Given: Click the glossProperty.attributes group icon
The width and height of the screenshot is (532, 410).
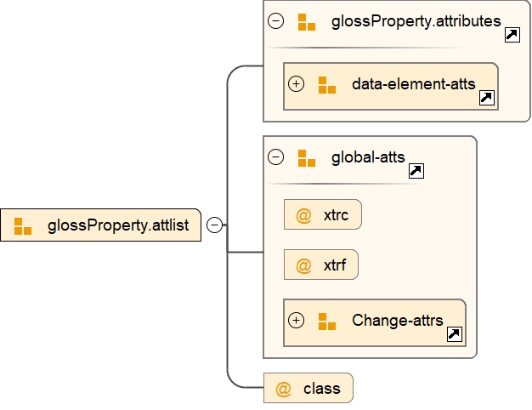Looking at the screenshot, I should (307, 22).
